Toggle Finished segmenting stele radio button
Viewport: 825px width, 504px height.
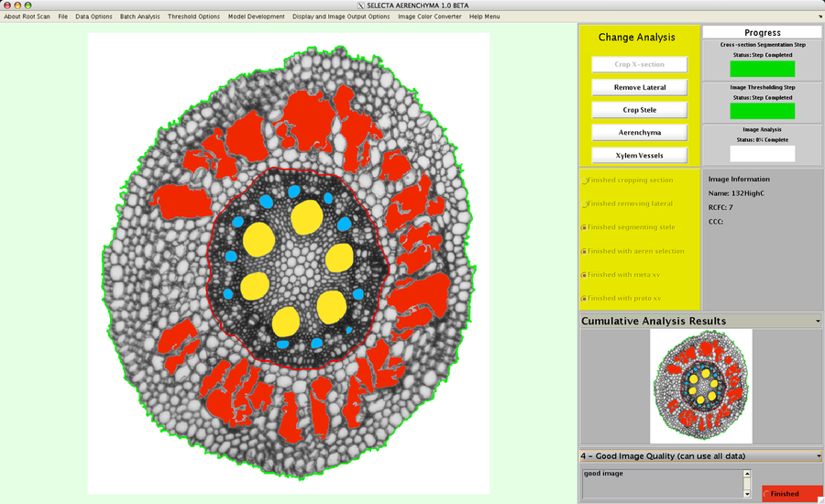(x=585, y=227)
